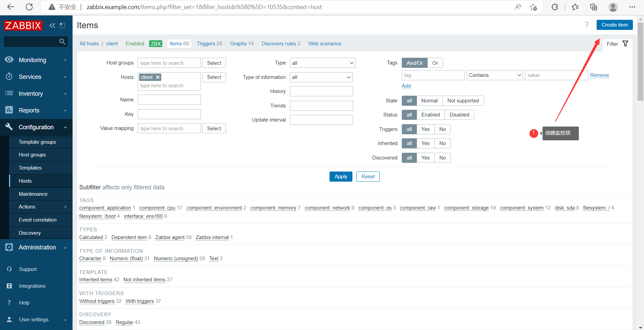Expand the Monitoring menu section
644x330 pixels.
click(x=65, y=60)
